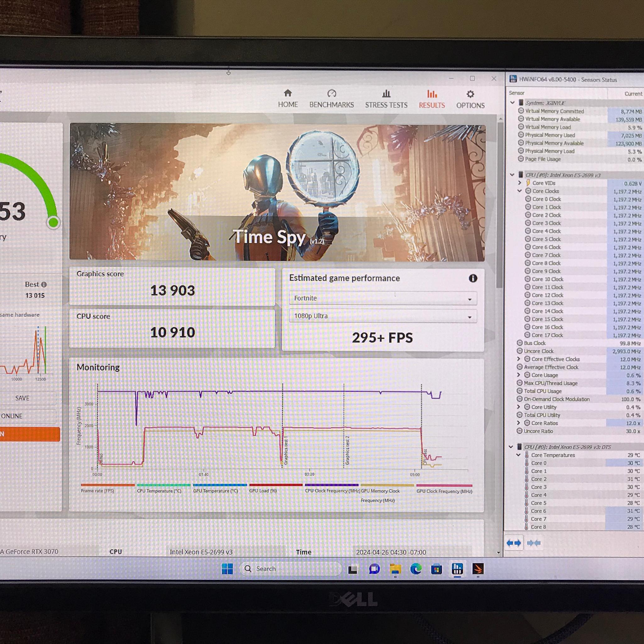Click the Virtual Memory Committed sensor icon
Viewport: 644px width, 644px height.
point(521,111)
